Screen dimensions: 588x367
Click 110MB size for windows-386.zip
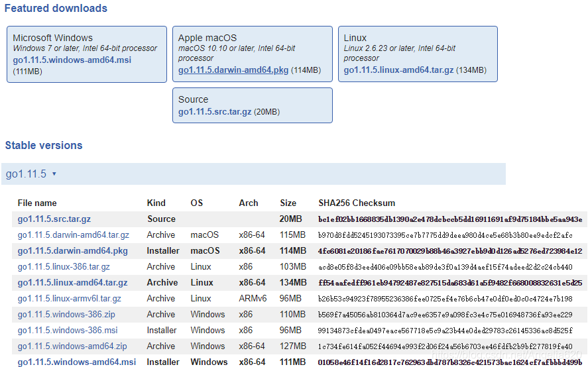tap(292, 315)
